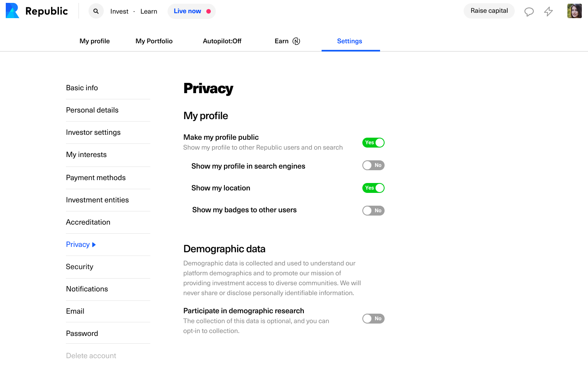Go to Payment methods settings
This screenshot has width=588, height=366.
pos(96,178)
